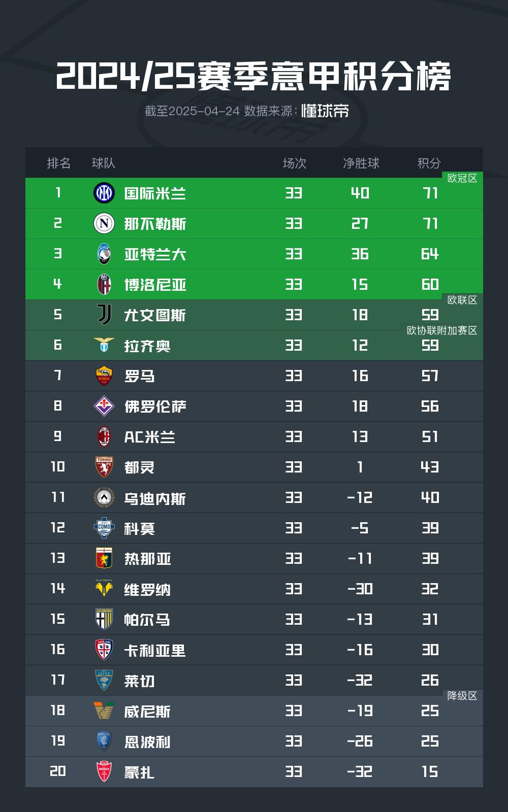Click the Monza red crest
Screen dimensions: 508x812
pos(104,771)
